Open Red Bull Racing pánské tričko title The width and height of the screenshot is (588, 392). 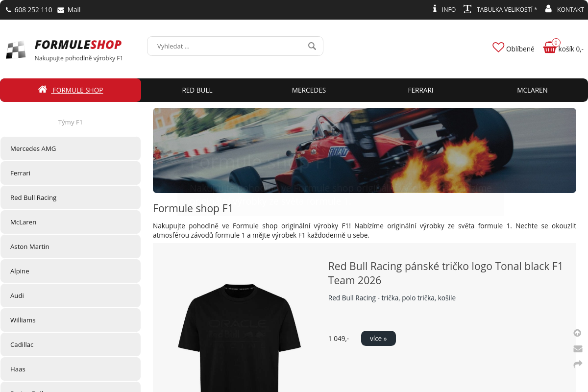445,273
